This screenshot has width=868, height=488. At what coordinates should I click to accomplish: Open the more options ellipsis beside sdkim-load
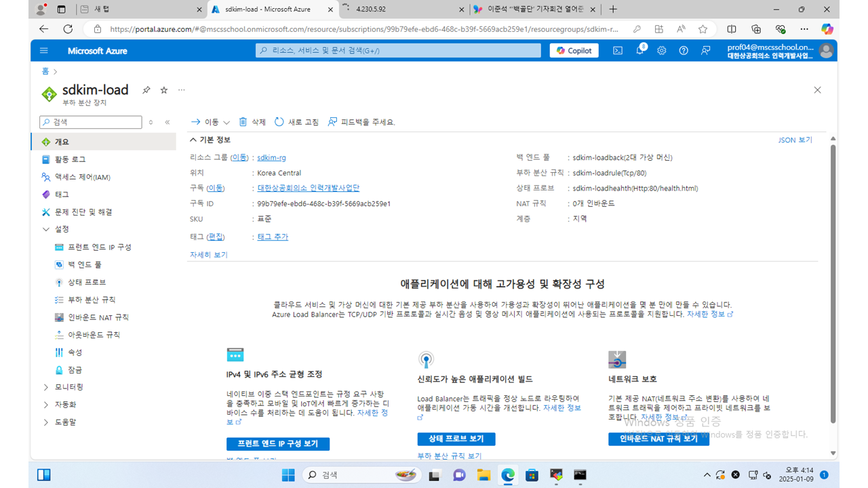[181, 90]
